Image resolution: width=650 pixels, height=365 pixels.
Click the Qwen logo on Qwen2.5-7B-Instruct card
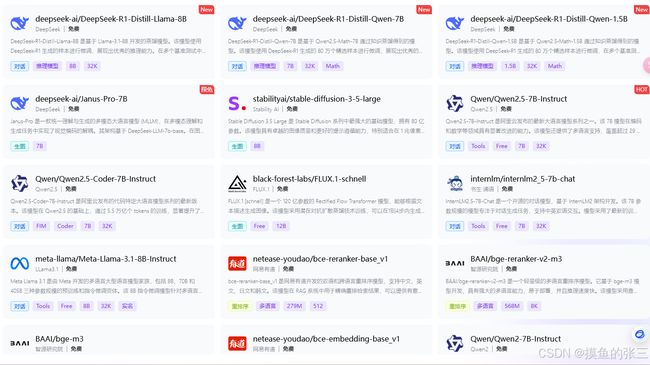(x=455, y=103)
